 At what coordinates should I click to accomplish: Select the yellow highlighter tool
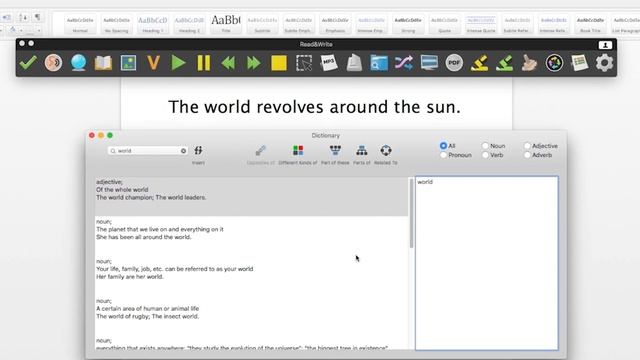tap(479, 63)
